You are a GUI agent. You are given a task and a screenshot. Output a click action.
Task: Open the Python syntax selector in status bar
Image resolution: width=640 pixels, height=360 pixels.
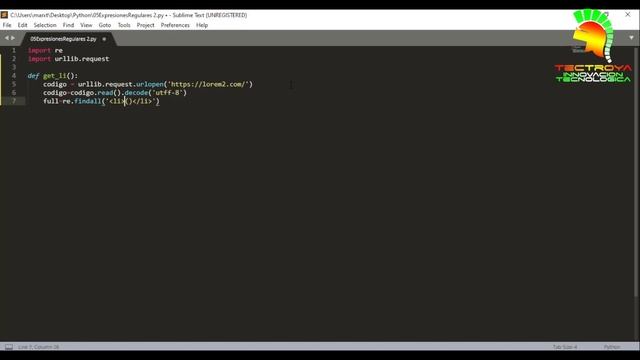click(x=612, y=347)
